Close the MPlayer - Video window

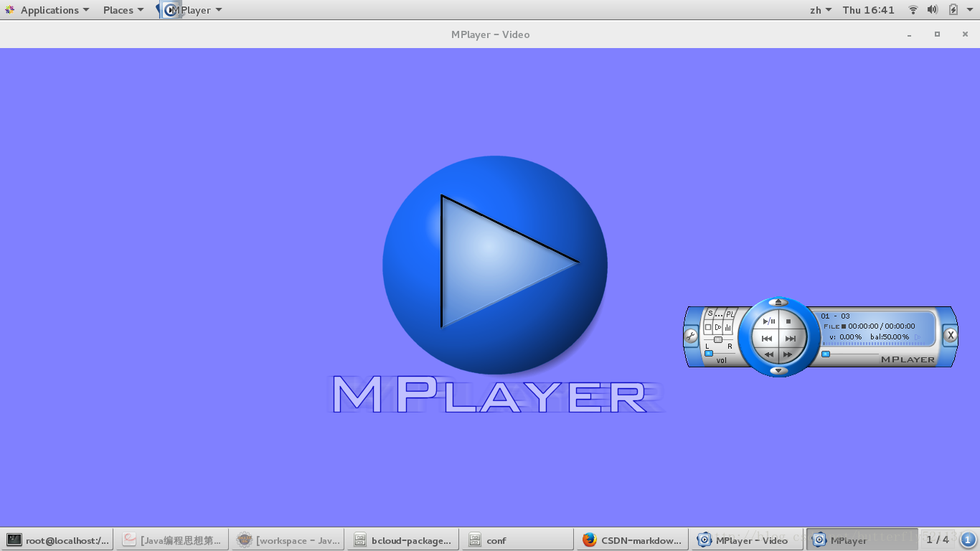coord(965,34)
